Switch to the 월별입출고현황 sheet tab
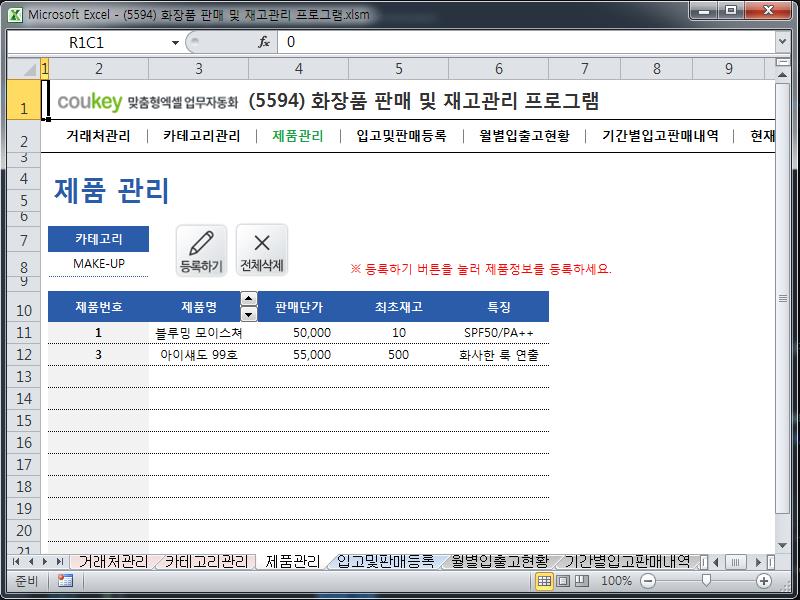800x600 pixels. click(499, 562)
